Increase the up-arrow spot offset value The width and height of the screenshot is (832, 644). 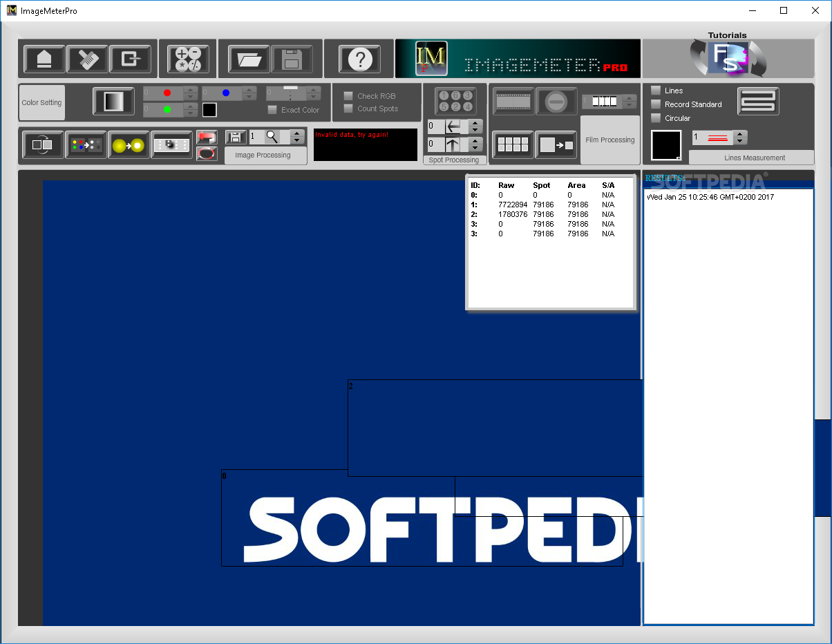(475, 141)
